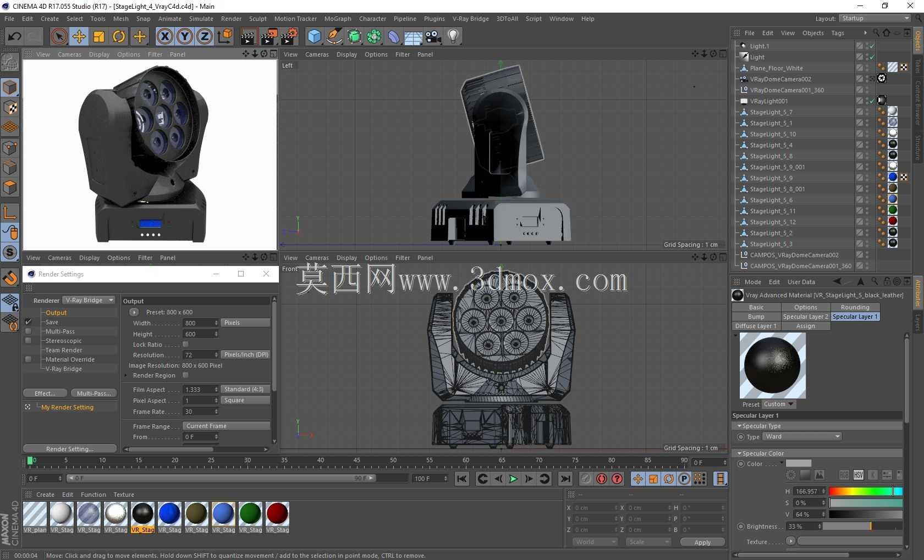Switch to the Specular Layer 2 tab
This screenshot has height=560, width=924.
coord(805,317)
